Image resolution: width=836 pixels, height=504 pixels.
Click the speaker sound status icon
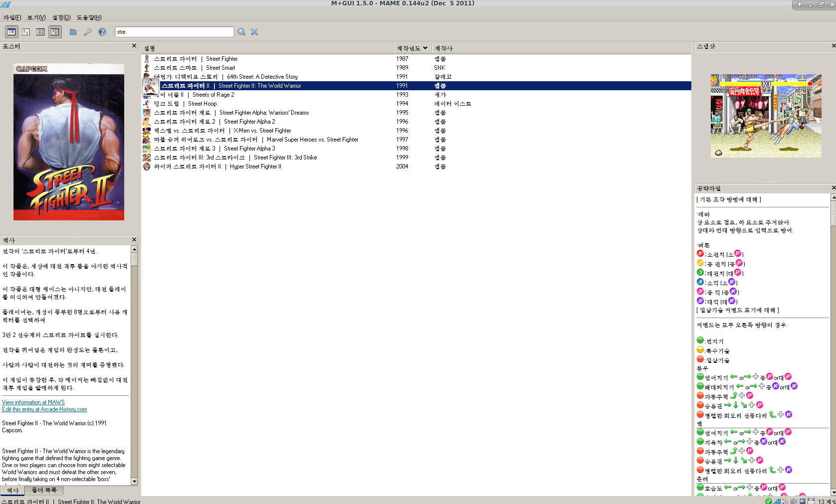[794, 501]
